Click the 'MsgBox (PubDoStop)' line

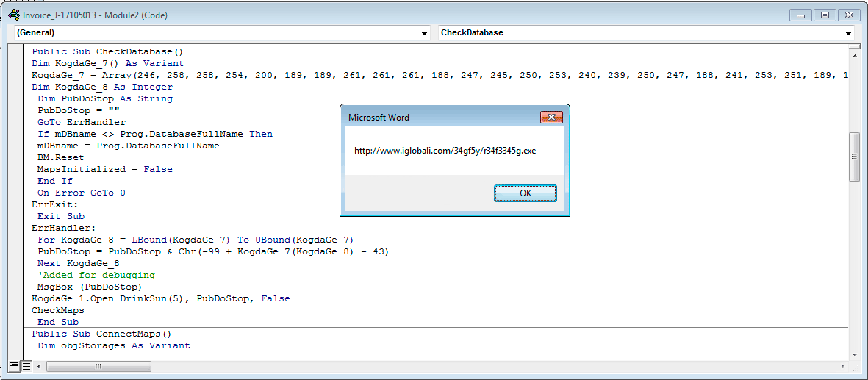point(90,287)
